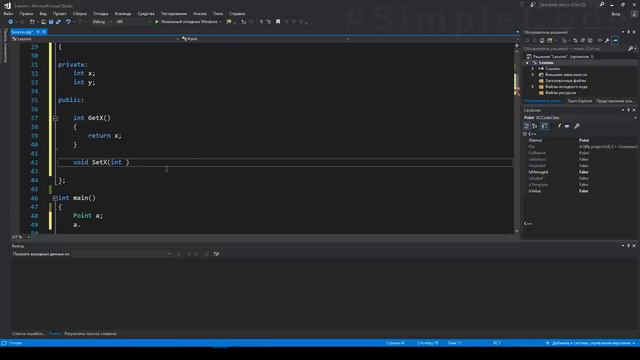The height and width of the screenshot is (360, 640).
Task: Click the 'return x;' code line
Action: 104,136
